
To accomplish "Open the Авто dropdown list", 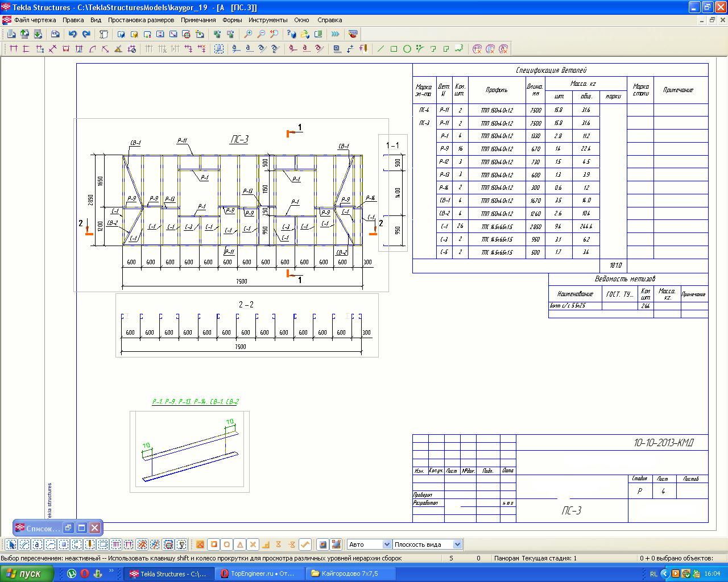I will coord(387,544).
